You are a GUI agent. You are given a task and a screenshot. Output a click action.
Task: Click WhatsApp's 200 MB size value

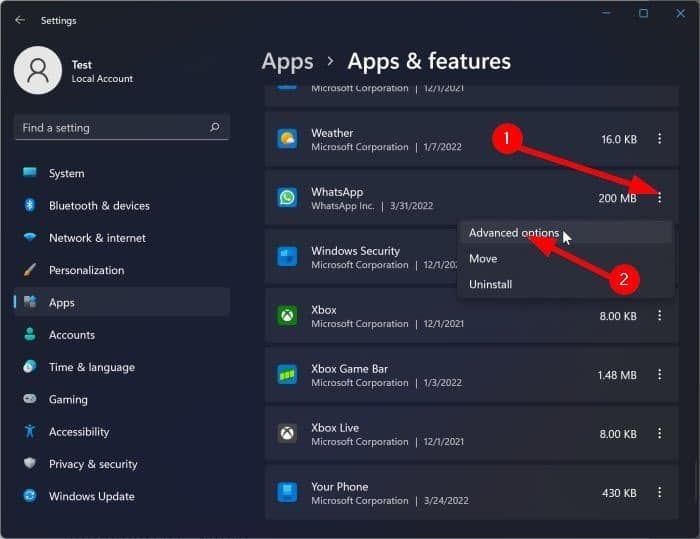point(617,198)
